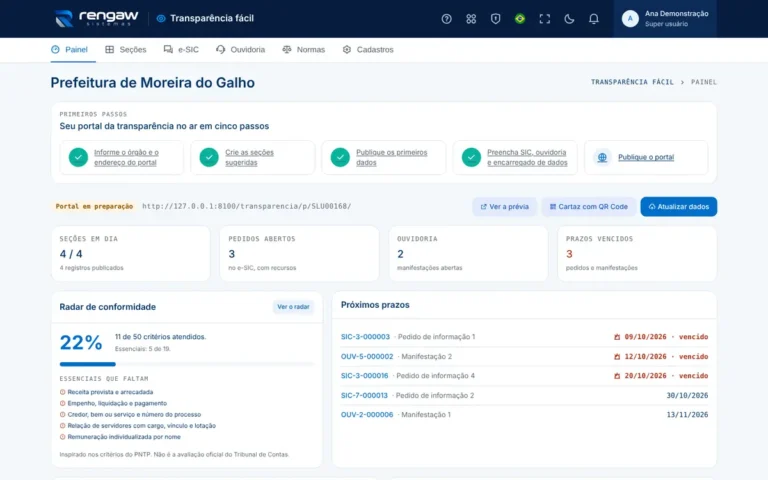Click the conformity progress bar
The image size is (768, 480).
coord(187,364)
